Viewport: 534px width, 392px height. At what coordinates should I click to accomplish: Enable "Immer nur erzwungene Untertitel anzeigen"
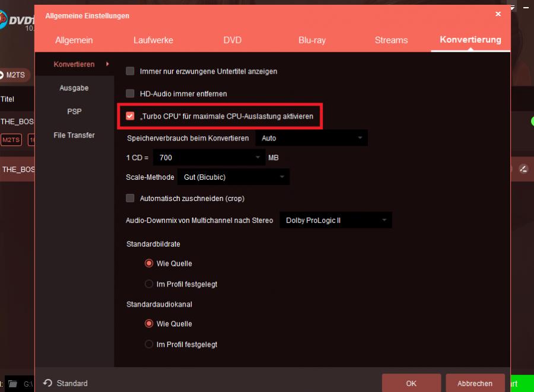(x=130, y=71)
